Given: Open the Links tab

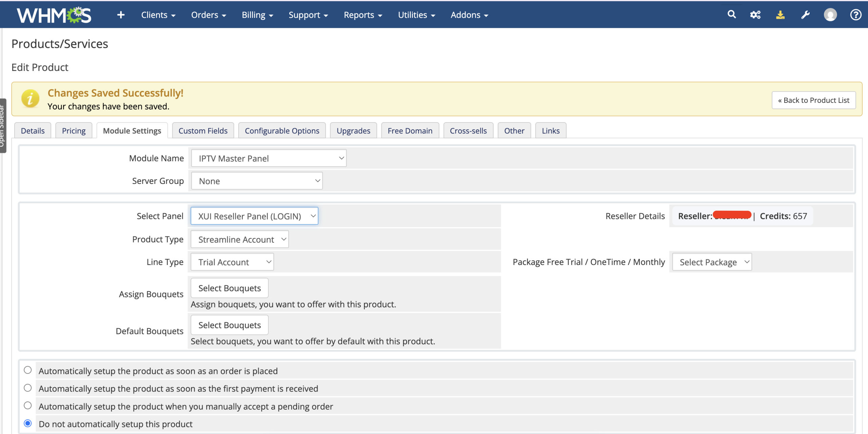Looking at the screenshot, I should pos(551,131).
